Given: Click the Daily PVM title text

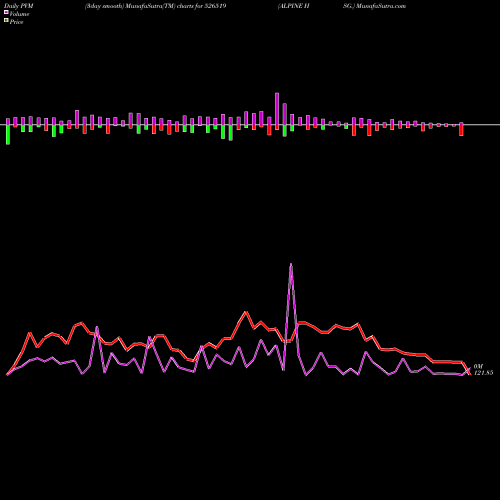Looking at the screenshot, I should (x=19, y=6).
